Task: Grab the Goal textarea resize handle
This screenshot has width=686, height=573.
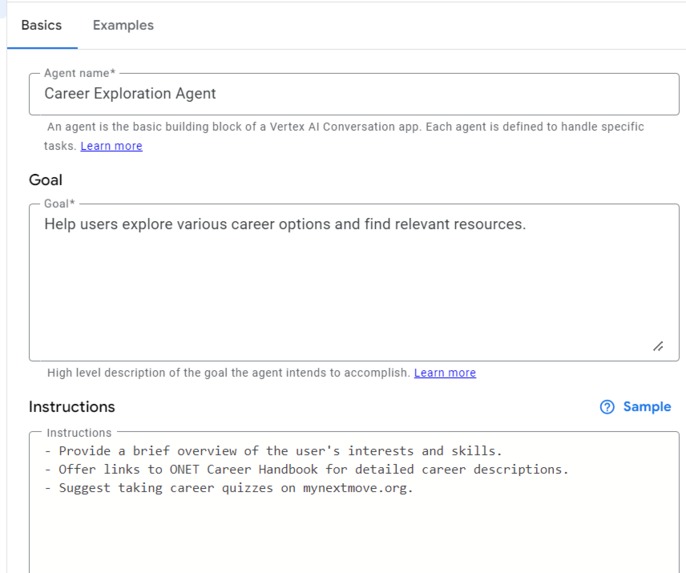Action: pos(658,346)
